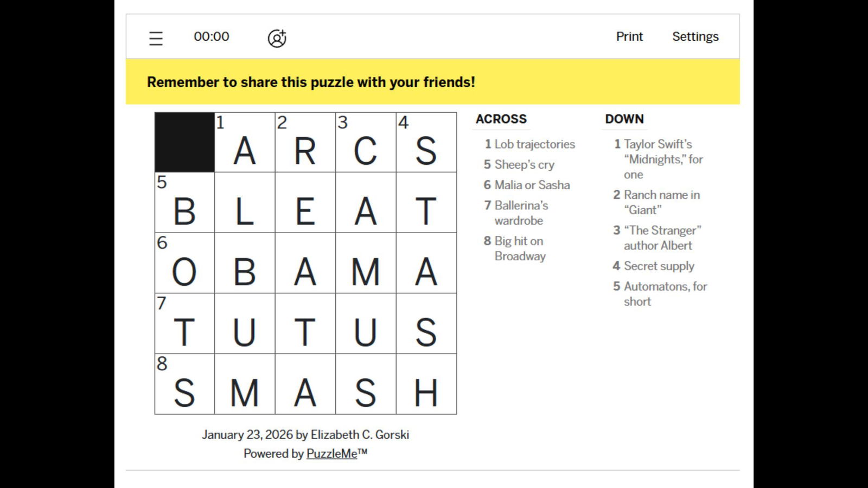
Task: Click the bottom-right cell containing H
Action: click(x=426, y=384)
